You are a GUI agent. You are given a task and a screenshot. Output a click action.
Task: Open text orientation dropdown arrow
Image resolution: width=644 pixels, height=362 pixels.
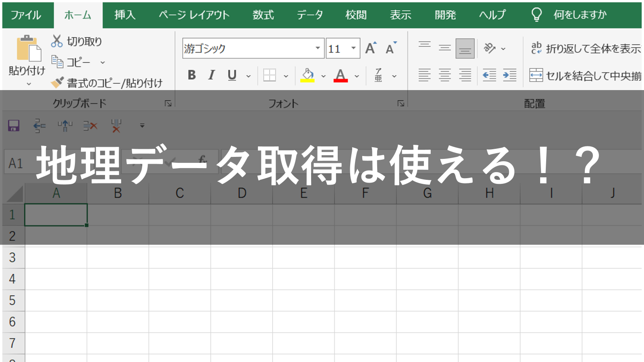pos(503,49)
